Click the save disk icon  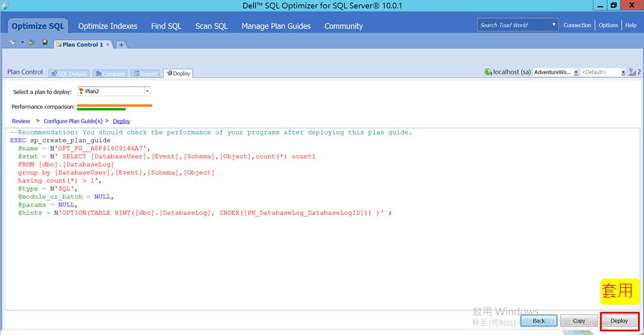(x=45, y=42)
